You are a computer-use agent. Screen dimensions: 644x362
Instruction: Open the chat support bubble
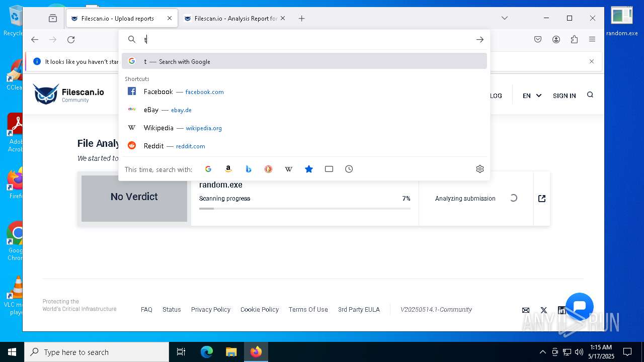tap(580, 307)
